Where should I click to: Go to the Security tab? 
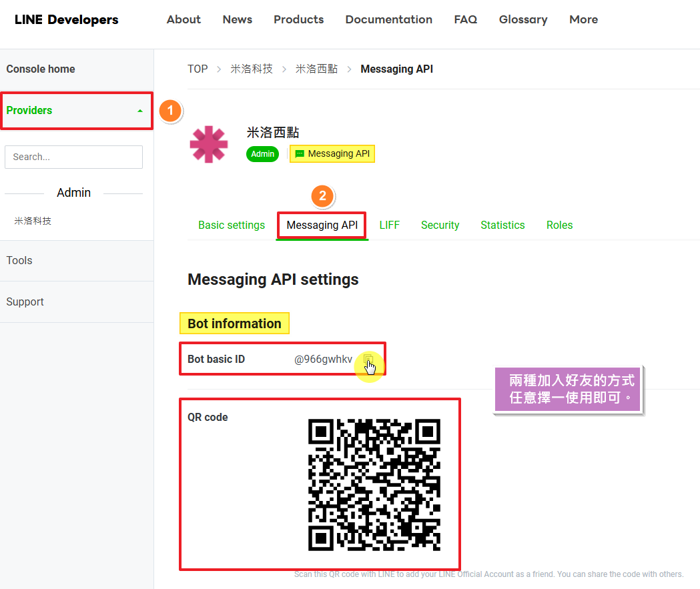click(440, 225)
